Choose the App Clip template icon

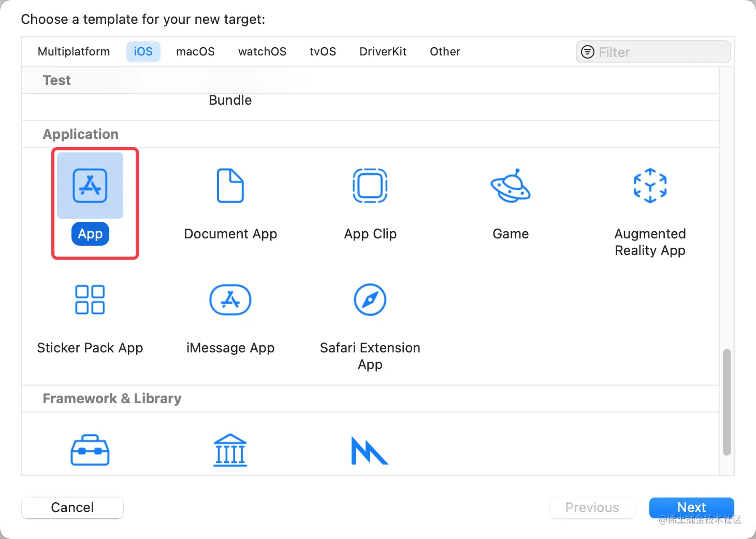coord(370,186)
